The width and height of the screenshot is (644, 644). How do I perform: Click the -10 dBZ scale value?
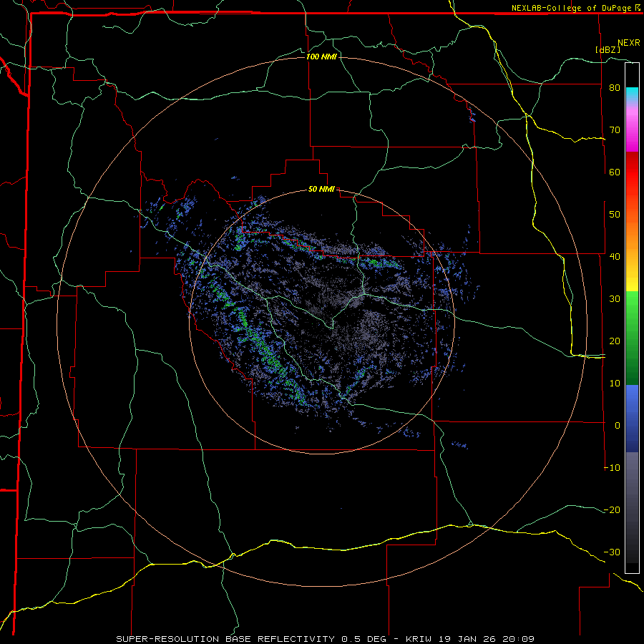612,467
